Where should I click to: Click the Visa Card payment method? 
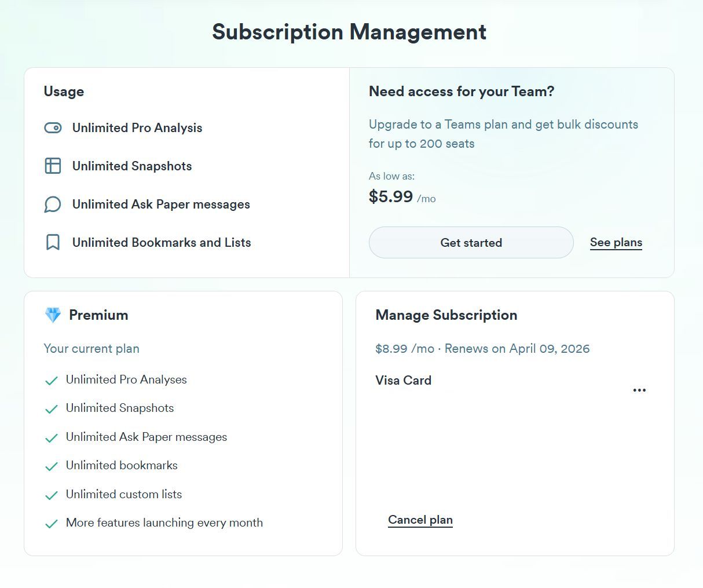click(x=404, y=381)
